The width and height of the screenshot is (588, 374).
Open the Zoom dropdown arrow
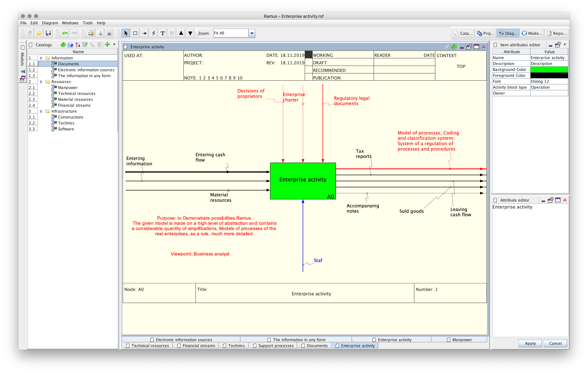pyautogui.click(x=252, y=33)
